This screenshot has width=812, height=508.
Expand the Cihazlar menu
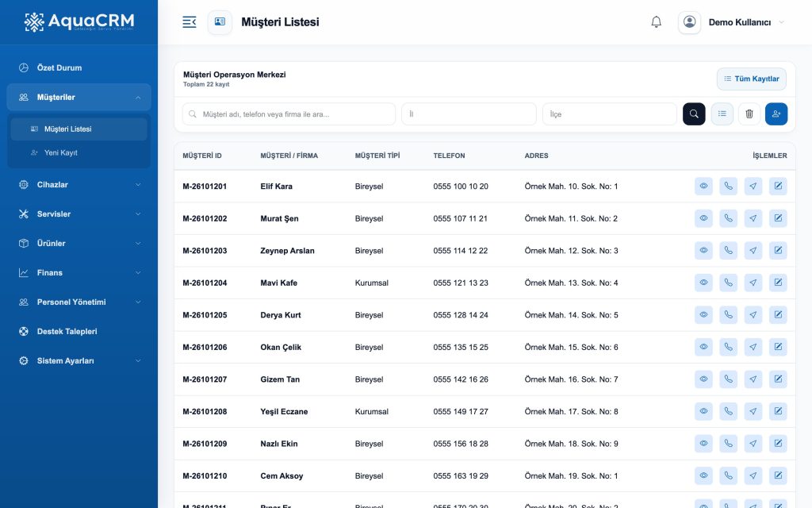coord(79,184)
